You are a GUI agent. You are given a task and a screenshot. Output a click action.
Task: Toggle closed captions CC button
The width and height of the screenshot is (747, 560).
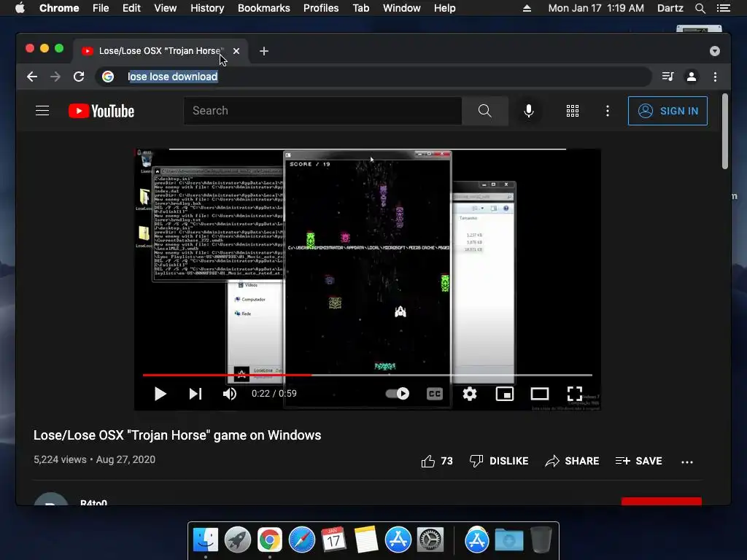[x=435, y=394]
